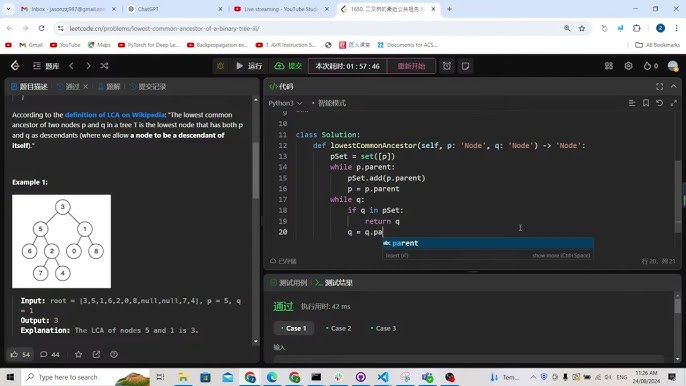Click the 提交 submit button
686x386 pixels.
coord(288,66)
